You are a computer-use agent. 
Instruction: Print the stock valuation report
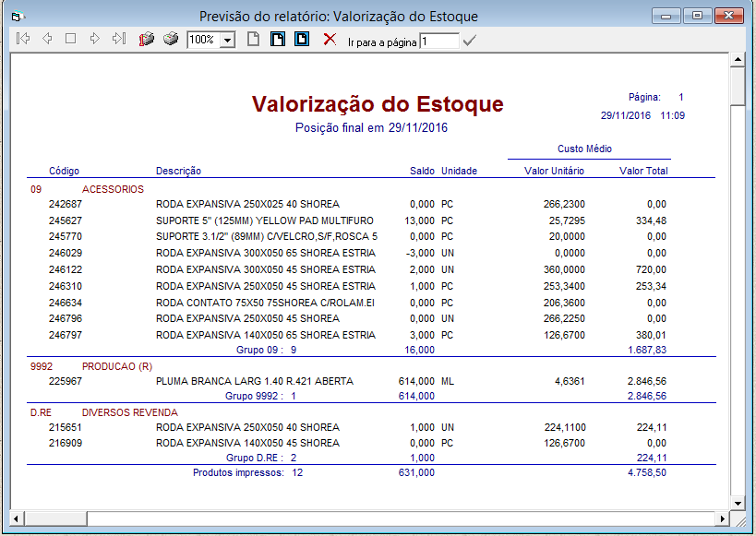click(x=170, y=40)
